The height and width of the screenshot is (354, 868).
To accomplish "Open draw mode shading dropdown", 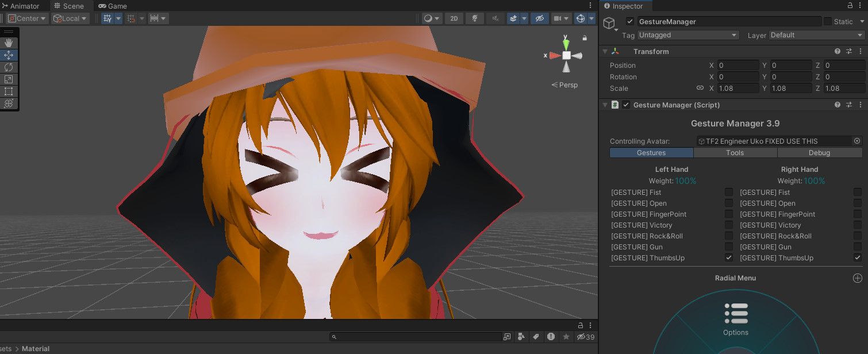I will click(x=432, y=18).
